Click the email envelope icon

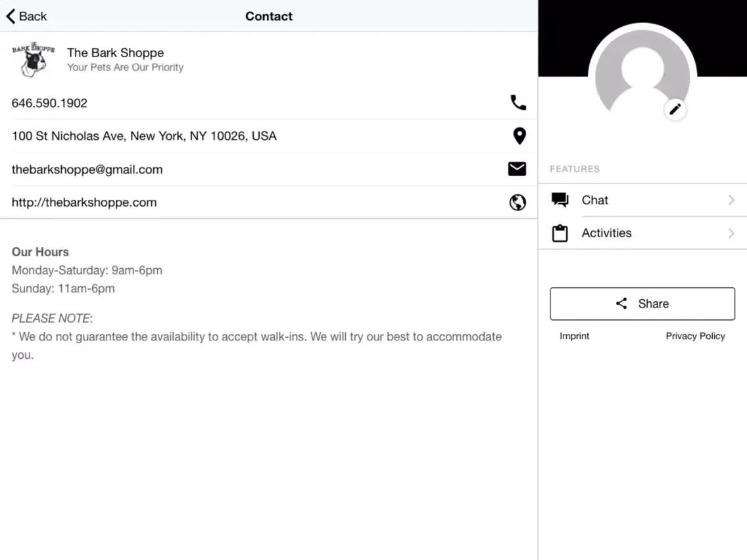click(517, 170)
